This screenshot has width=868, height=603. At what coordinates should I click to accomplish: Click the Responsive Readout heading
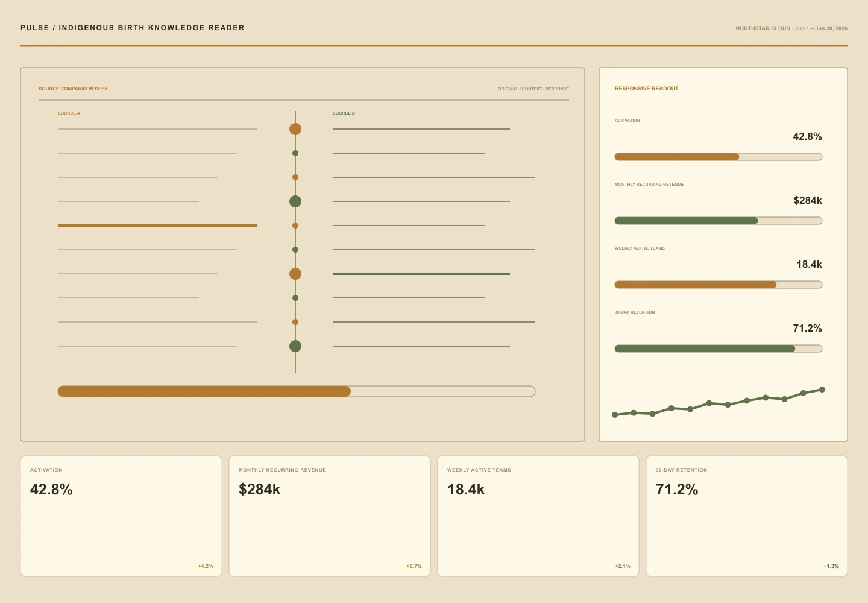pyautogui.click(x=647, y=89)
